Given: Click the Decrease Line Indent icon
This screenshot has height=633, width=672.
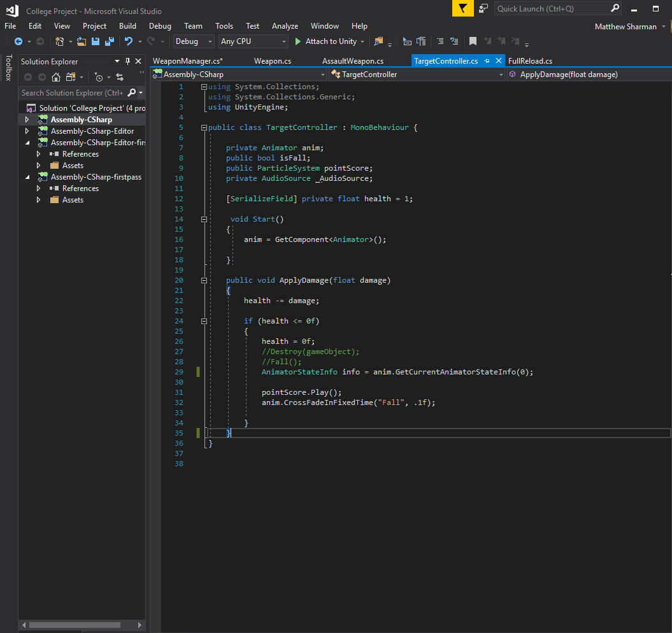Looking at the screenshot, I should (407, 41).
